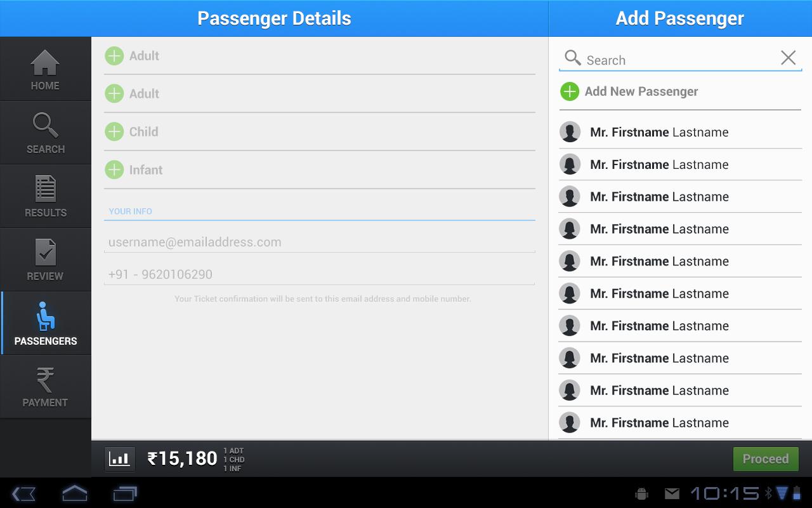Clear the search with the X icon

788,57
